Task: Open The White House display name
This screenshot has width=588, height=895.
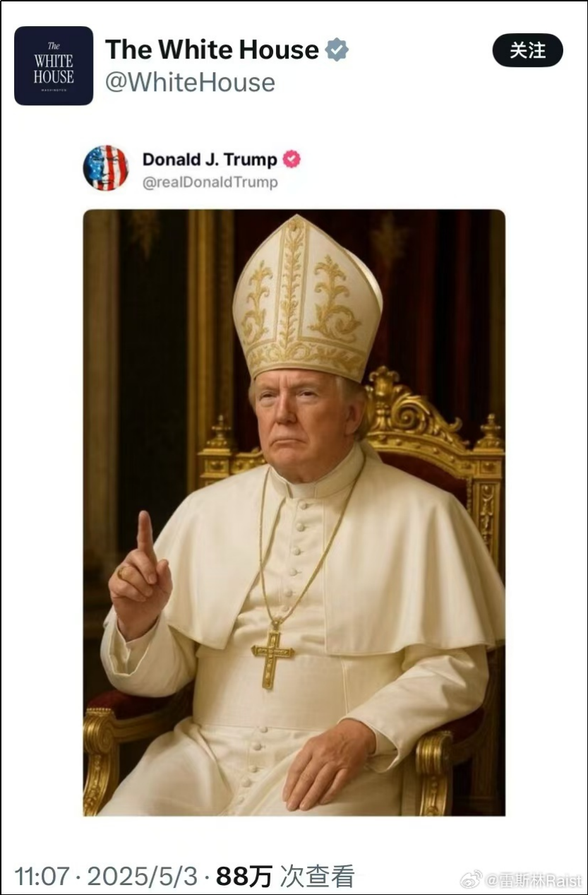Action: [x=212, y=50]
